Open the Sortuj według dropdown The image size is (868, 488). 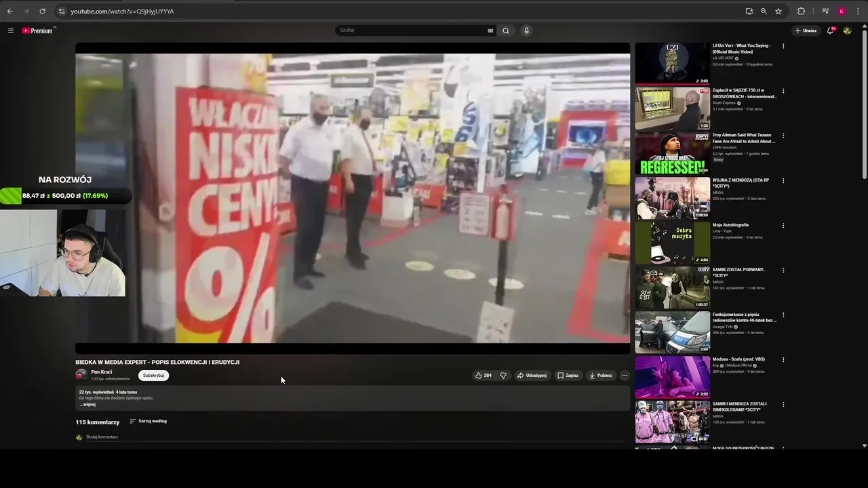tap(149, 421)
